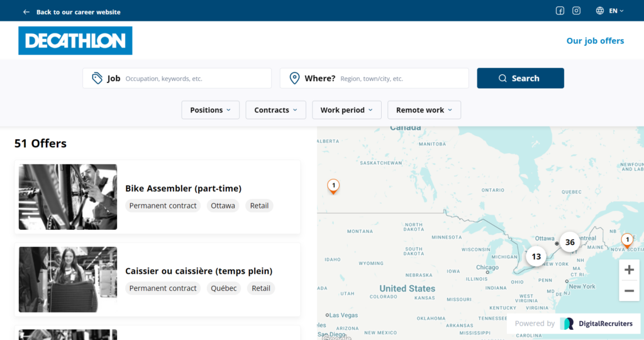This screenshot has height=340, width=644.
Task: Open the EN language selector
Action: point(610,11)
